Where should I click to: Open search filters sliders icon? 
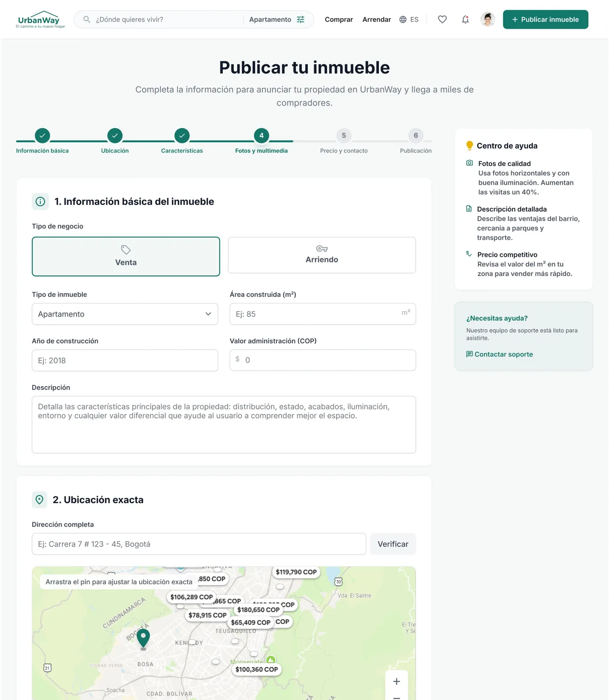[x=301, y=20]
